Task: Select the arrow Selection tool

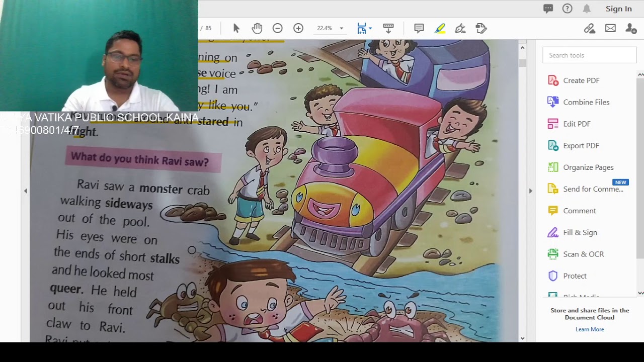Action: coord(236,29)
